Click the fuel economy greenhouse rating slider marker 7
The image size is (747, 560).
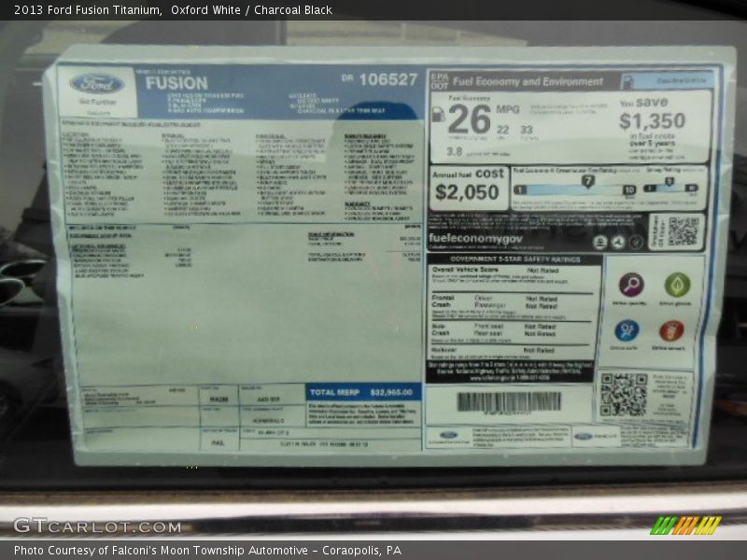[x=587, y=181]
